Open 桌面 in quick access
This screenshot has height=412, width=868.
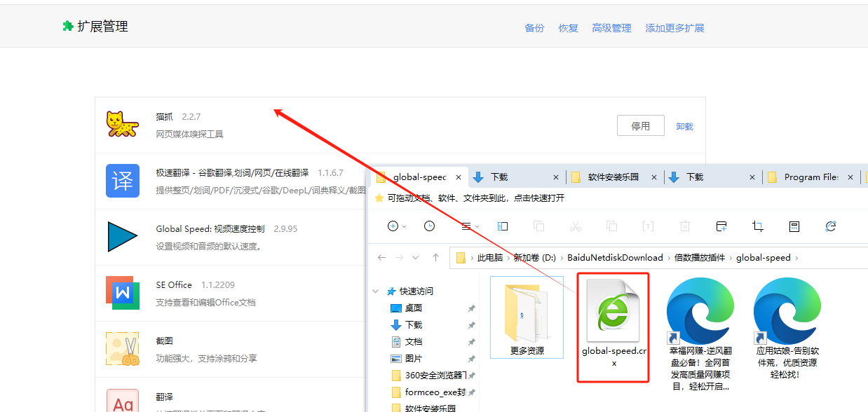point(413,308)
